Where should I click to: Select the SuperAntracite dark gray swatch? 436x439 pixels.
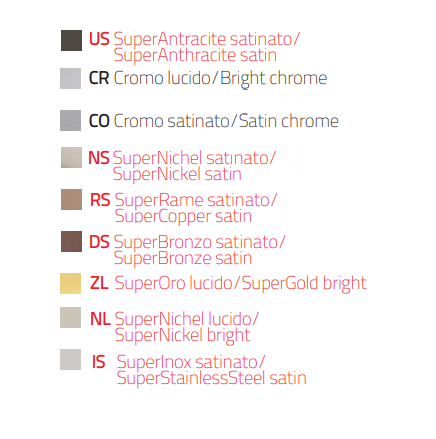(71, 40)
